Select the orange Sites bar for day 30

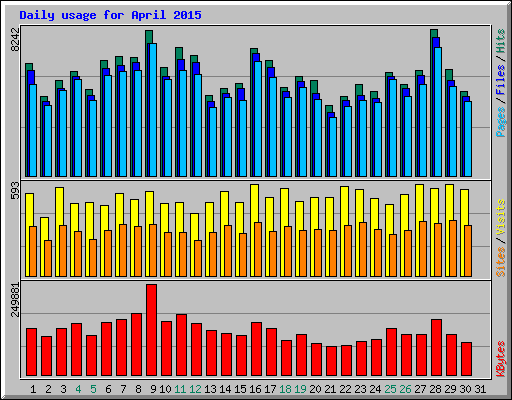(468, 251)
